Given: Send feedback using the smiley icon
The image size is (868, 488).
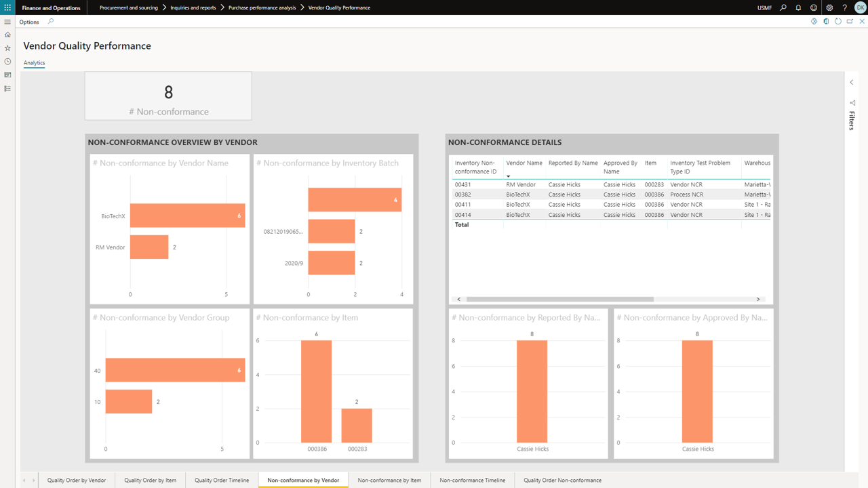Looking at the screenshot, I should [x=813, y=7].
